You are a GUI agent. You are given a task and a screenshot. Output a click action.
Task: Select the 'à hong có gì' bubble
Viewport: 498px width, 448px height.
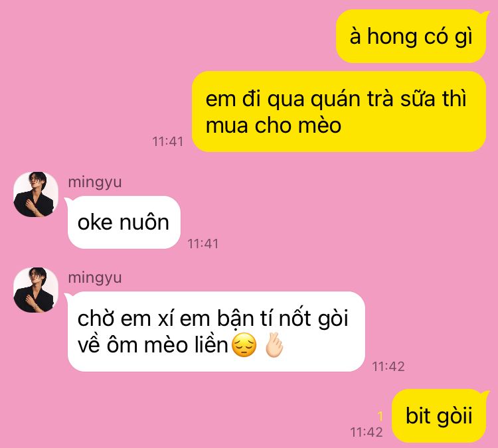(412, 36)
